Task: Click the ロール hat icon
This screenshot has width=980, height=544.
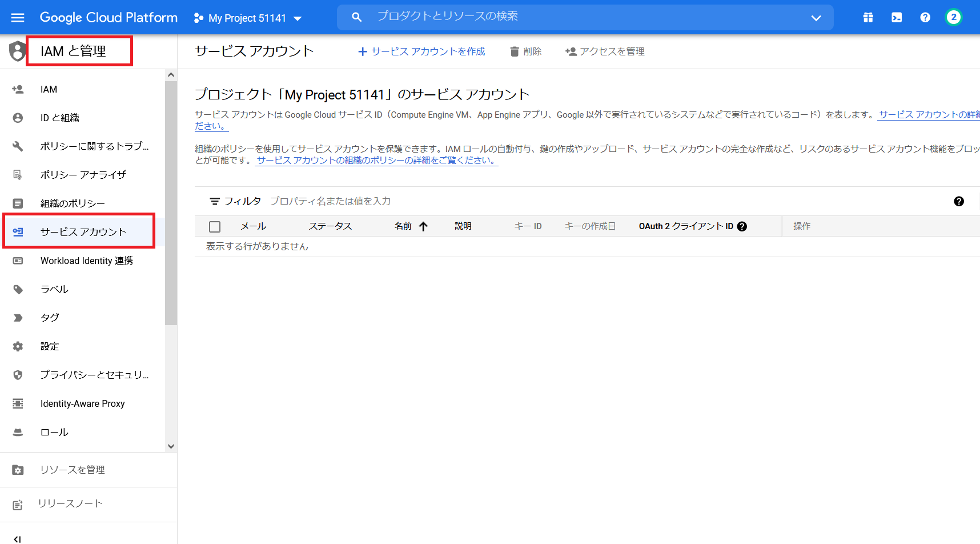Action: [x=18, y=432]
